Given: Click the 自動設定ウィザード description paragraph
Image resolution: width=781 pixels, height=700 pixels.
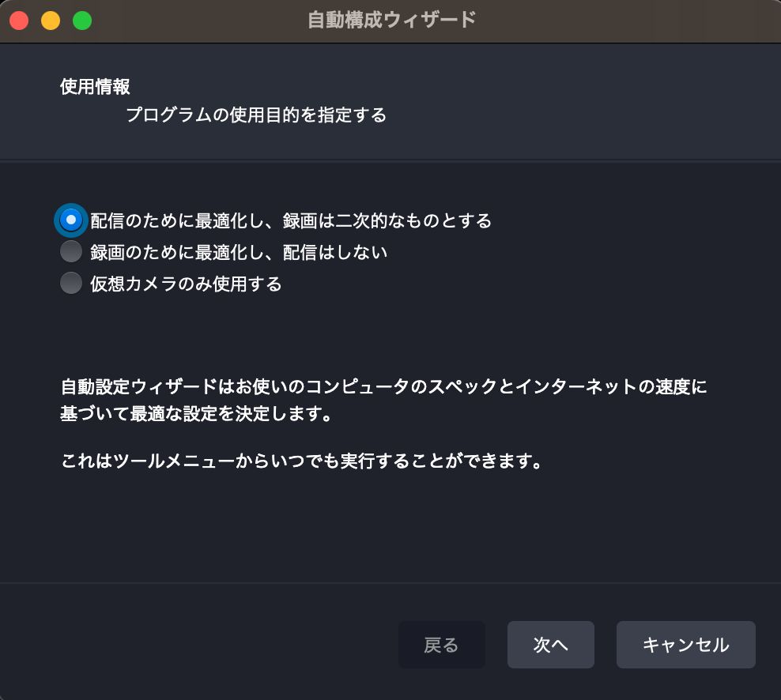Looking at the screenshot, I should click(x=383, y=400).
